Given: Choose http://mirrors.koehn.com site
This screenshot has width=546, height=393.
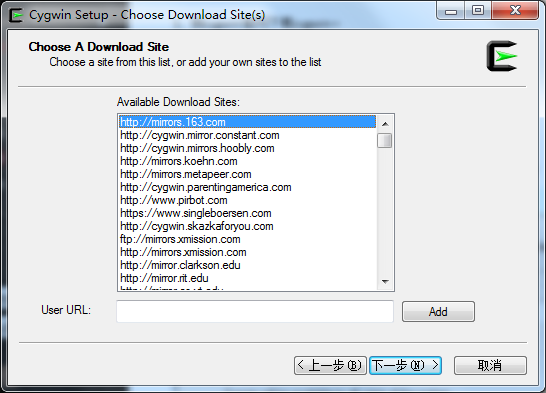Looking at the screenshot, I should (x=247, y=161).
